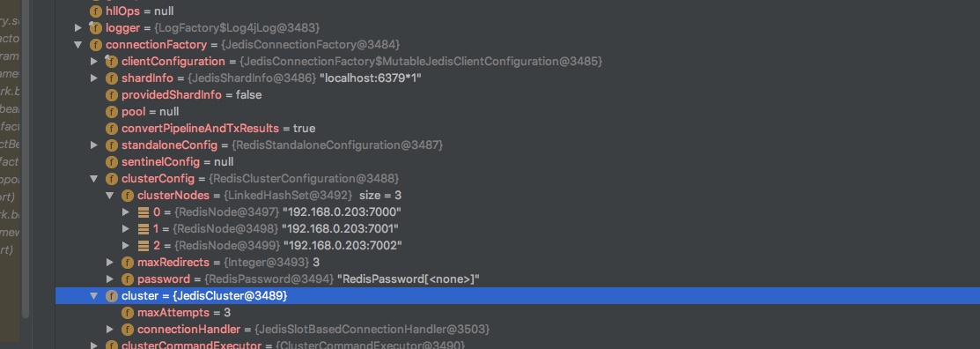Click the field icon beside maxAttempts

127,312
